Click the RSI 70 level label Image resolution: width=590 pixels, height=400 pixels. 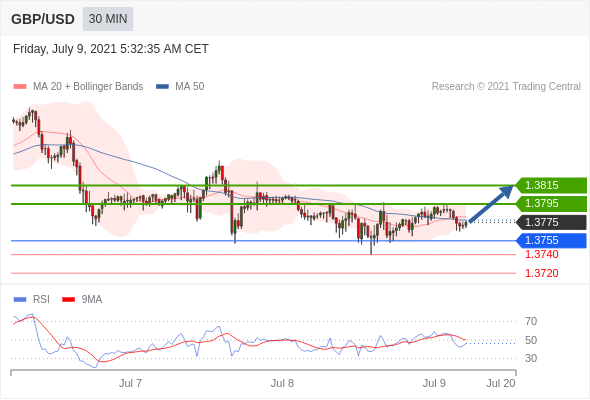coord(531,321)
